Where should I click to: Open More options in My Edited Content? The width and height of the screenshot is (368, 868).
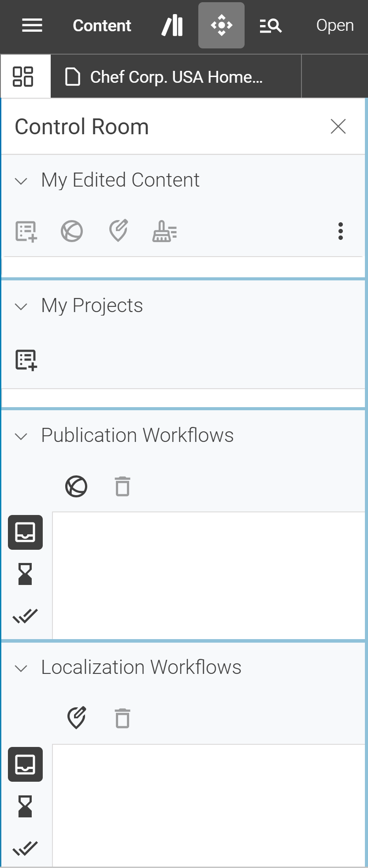pos(340,232)
